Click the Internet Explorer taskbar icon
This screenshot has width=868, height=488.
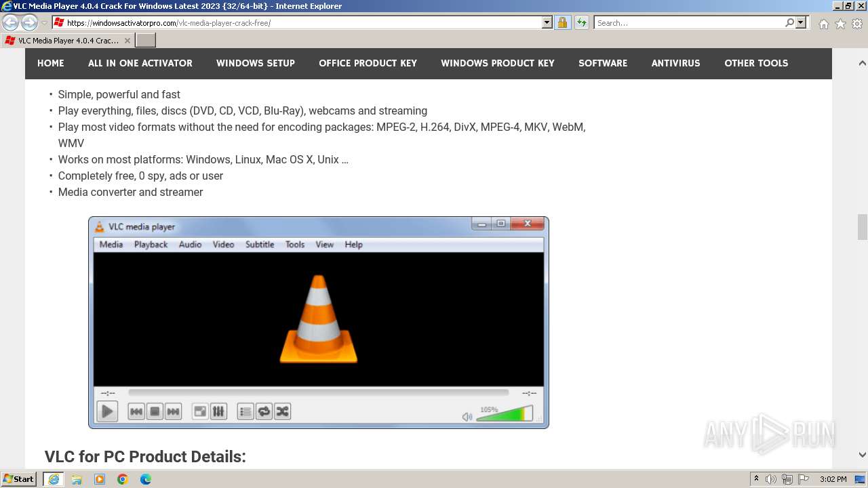click(x=54, y=479)
